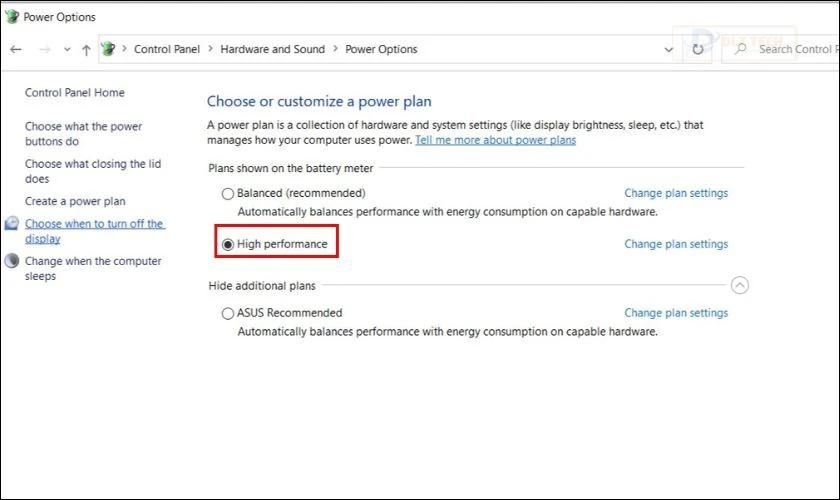This screenshot has height=500, width=840.
Task: Click the Power Options title bar icon
Action: pos(11,16)
